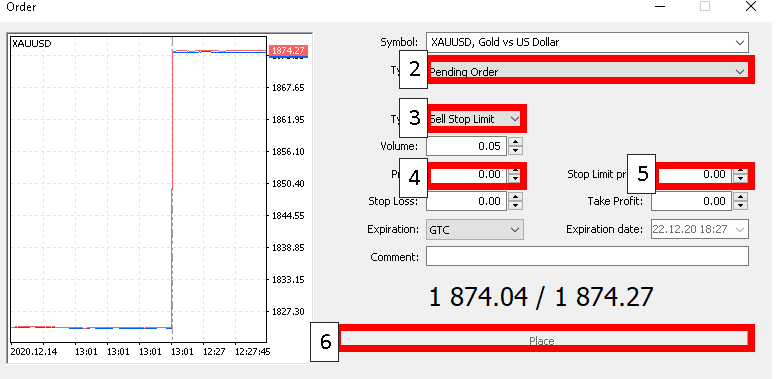Click into the Volume field showing 0.05

[x=467, y=146]
